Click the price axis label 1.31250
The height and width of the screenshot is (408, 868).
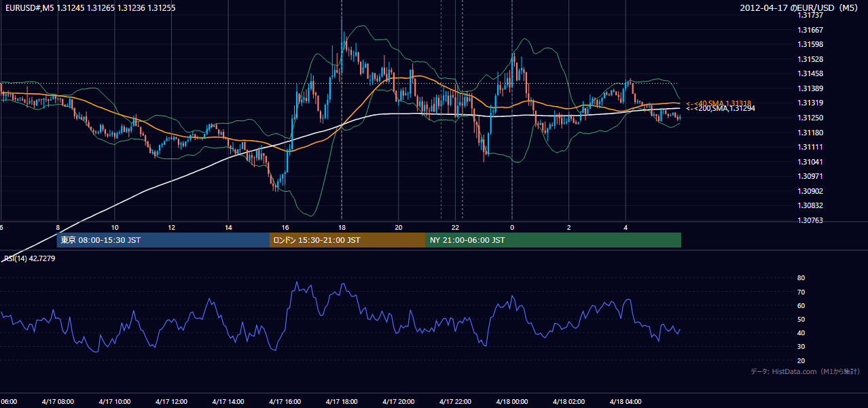click(810, 118)
